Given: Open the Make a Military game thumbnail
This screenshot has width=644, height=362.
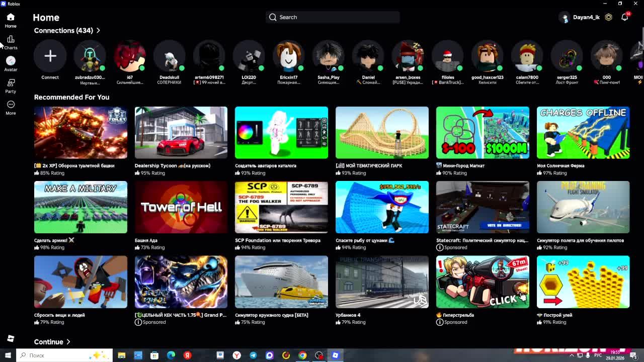Looking at the screenshot, I should (x=80, y=207).
